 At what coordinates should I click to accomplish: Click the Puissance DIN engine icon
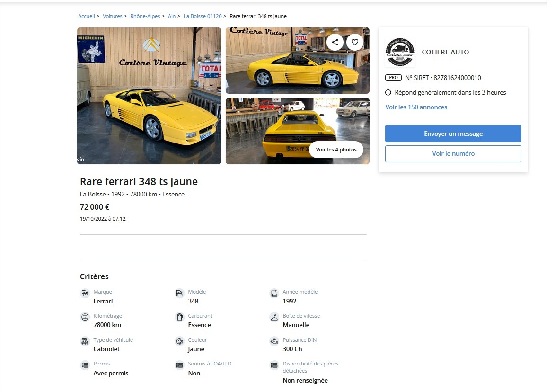tap(274, 341)
